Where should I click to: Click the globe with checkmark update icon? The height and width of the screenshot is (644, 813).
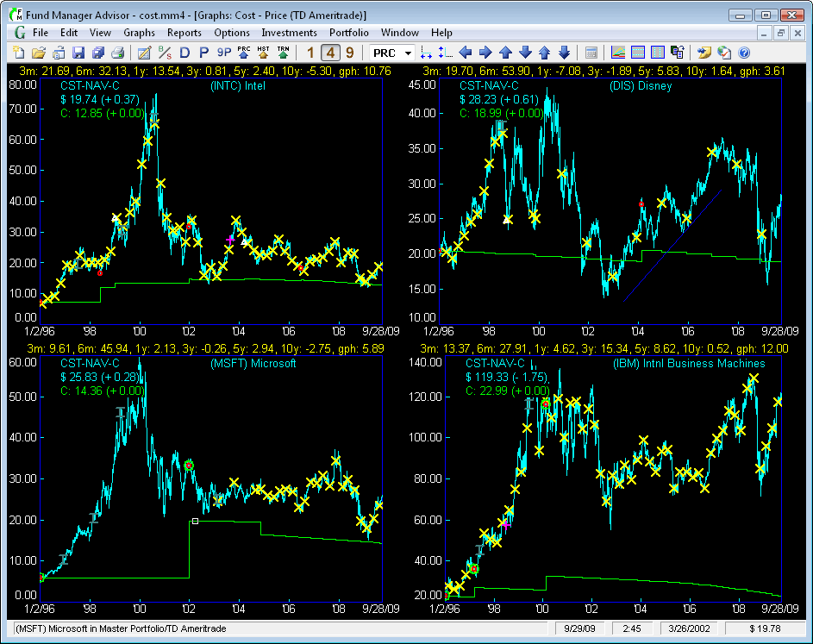[724, 53]
